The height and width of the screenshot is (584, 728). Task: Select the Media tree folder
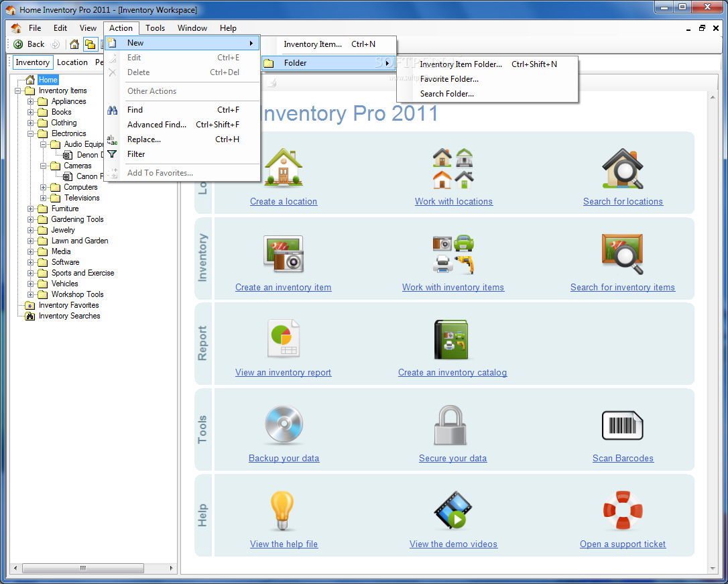(61, 251)
